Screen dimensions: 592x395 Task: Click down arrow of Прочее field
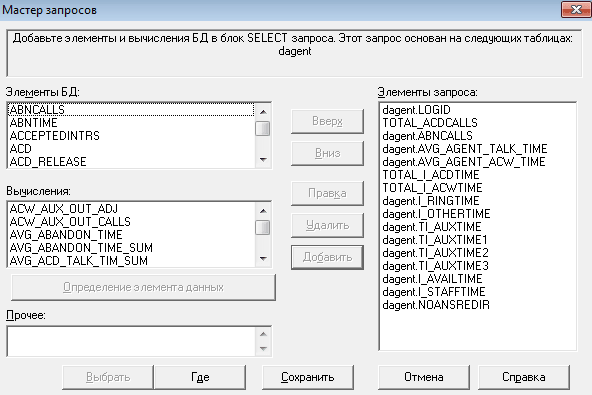pos(263,349)
